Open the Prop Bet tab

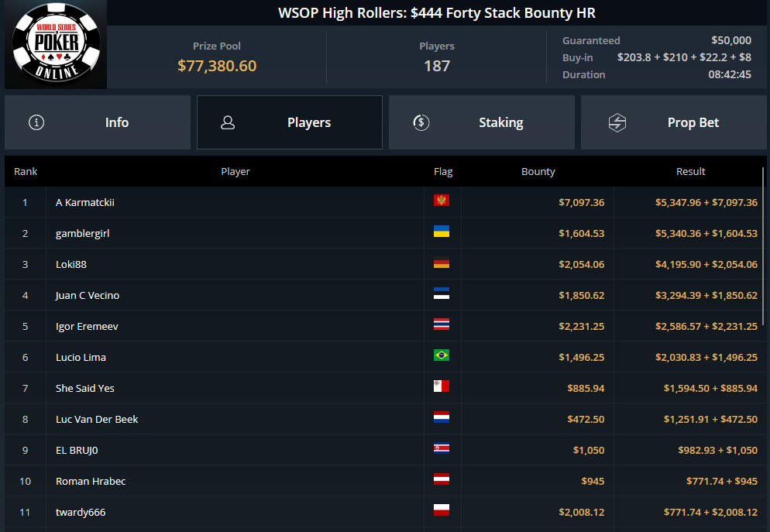click(x=674, y=122)
